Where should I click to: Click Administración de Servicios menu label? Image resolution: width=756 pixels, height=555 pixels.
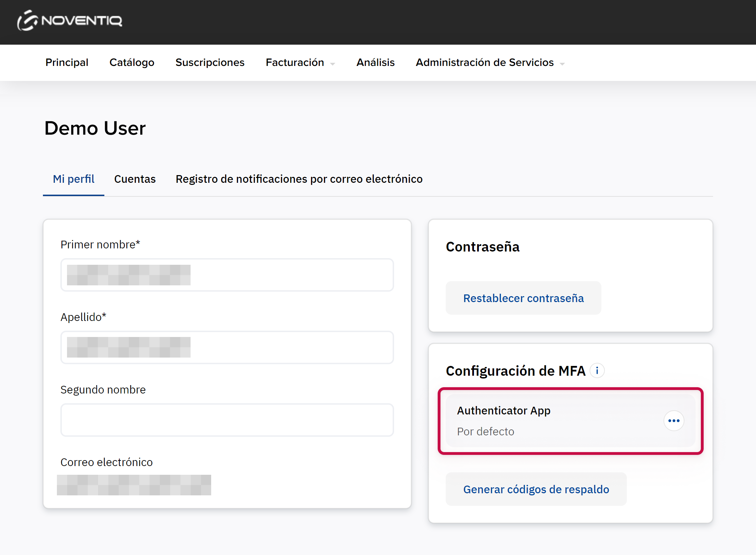pyautogui.click(x=484, y=62)
